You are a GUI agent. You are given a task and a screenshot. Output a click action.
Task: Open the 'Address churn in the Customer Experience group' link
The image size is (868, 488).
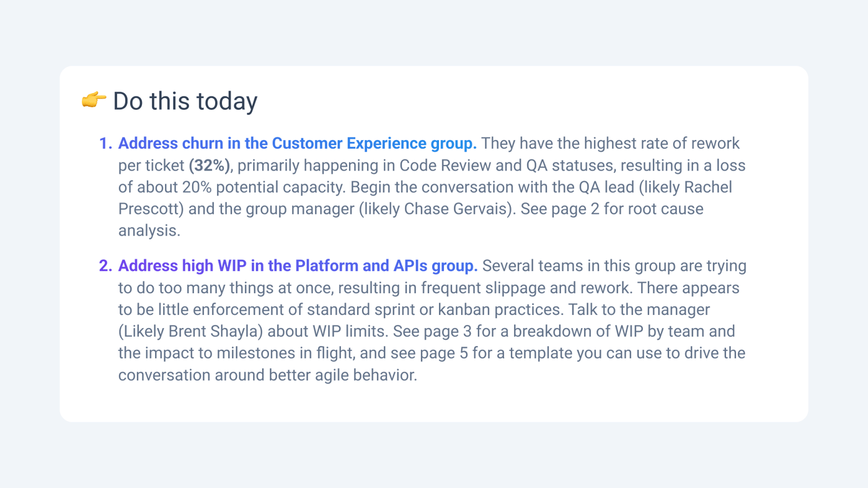(x=297, y=143)
